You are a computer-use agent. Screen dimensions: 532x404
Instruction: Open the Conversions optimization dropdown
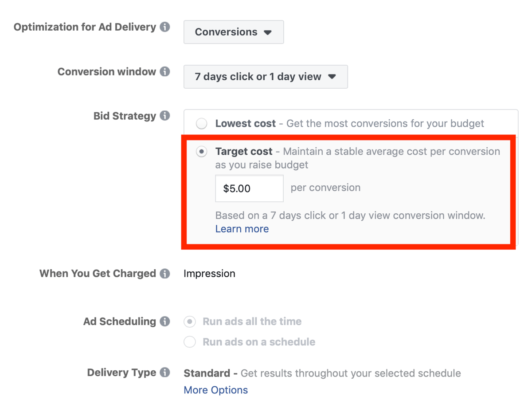coord(234,32)
